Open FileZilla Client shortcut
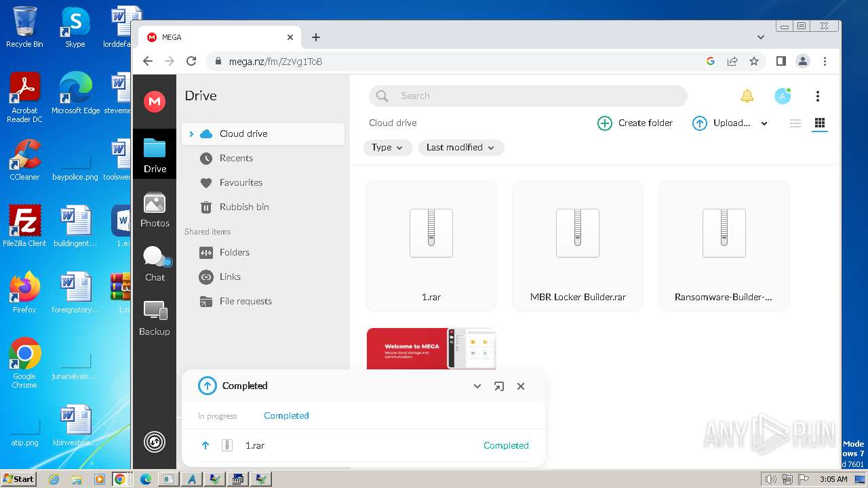This screenshot has height=488, width=868. pos(24,226)
